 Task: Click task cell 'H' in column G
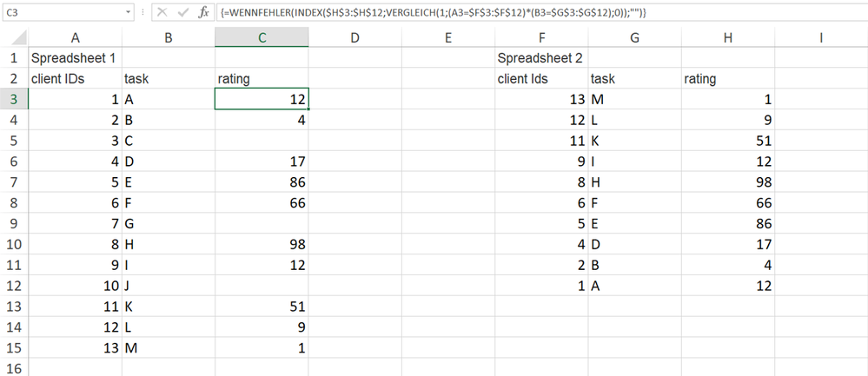(635, 182)
